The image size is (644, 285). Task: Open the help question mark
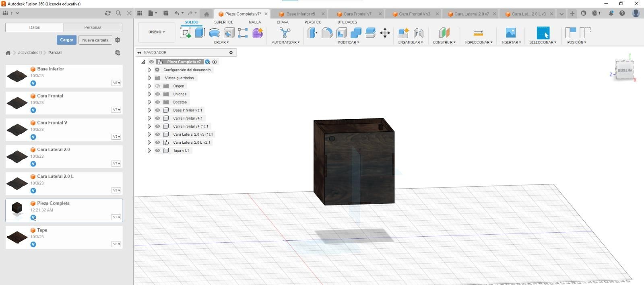click(x=622, y=13)
